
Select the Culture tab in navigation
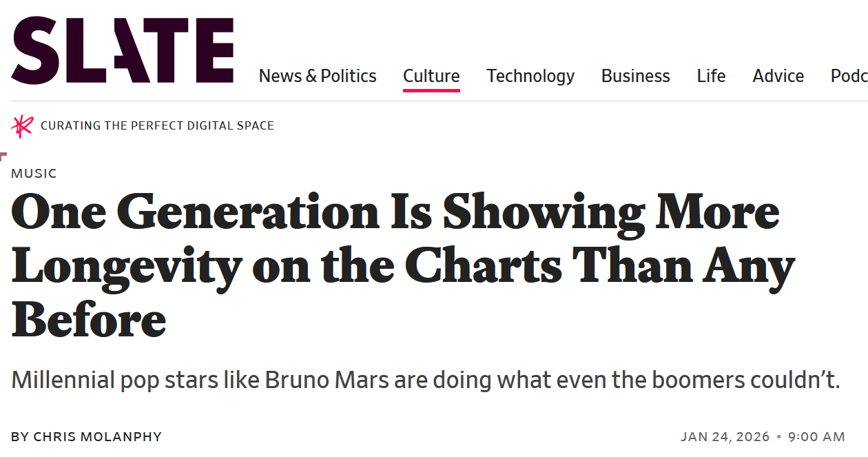click(x=431, y=76)
